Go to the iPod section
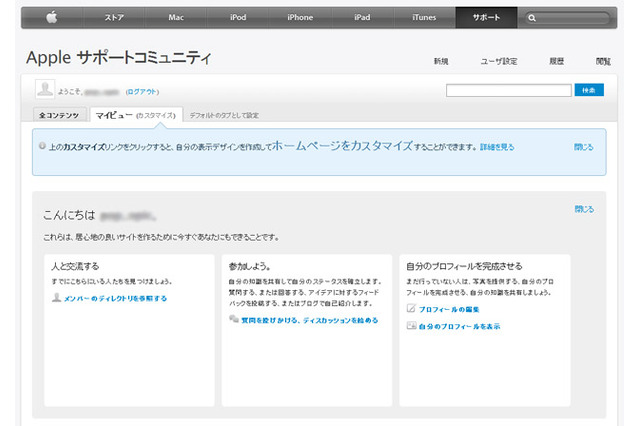 pyautogui.click(x=238, y=18)
